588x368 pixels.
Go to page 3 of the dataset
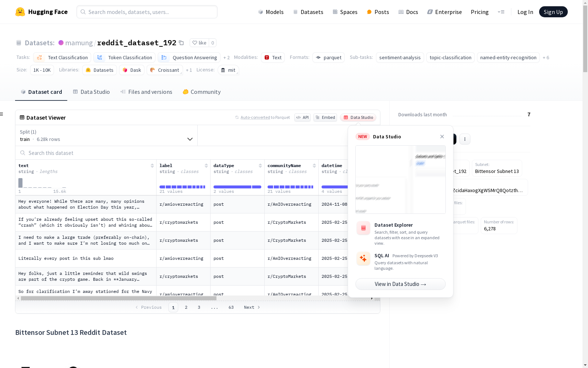(x=199, y=307)
